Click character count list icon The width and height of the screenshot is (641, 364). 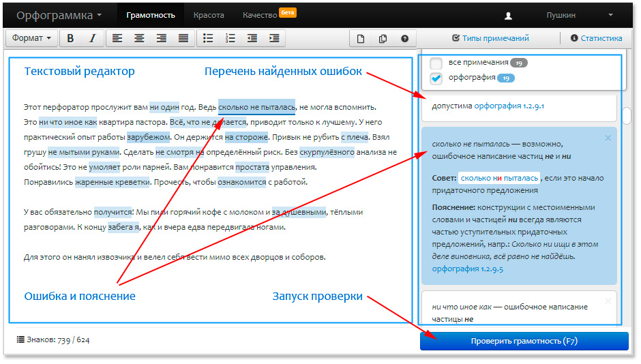click(x=20, y=339)
